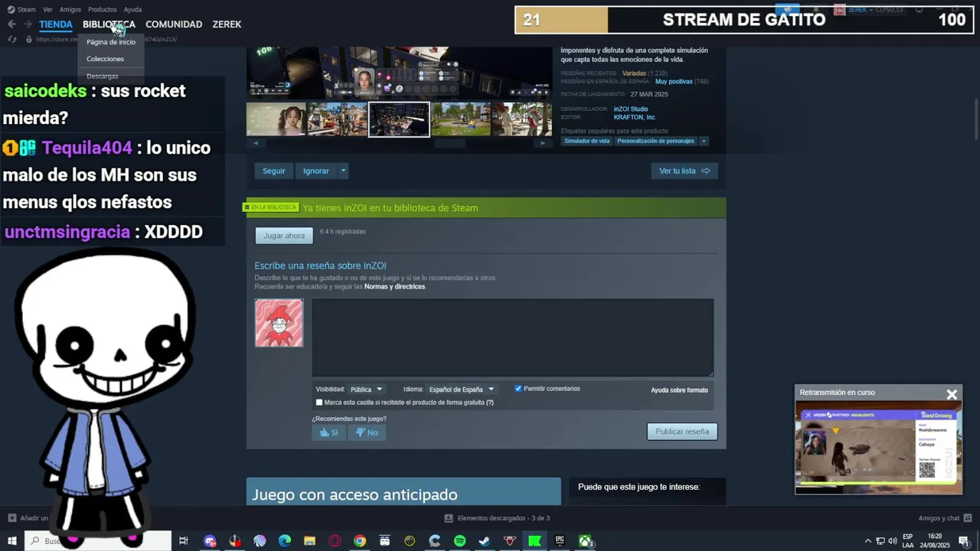This screenshot has height=551, width=980.
Task: Click Añadir un producto plus icon at bottom
Action: coord(11,518)
